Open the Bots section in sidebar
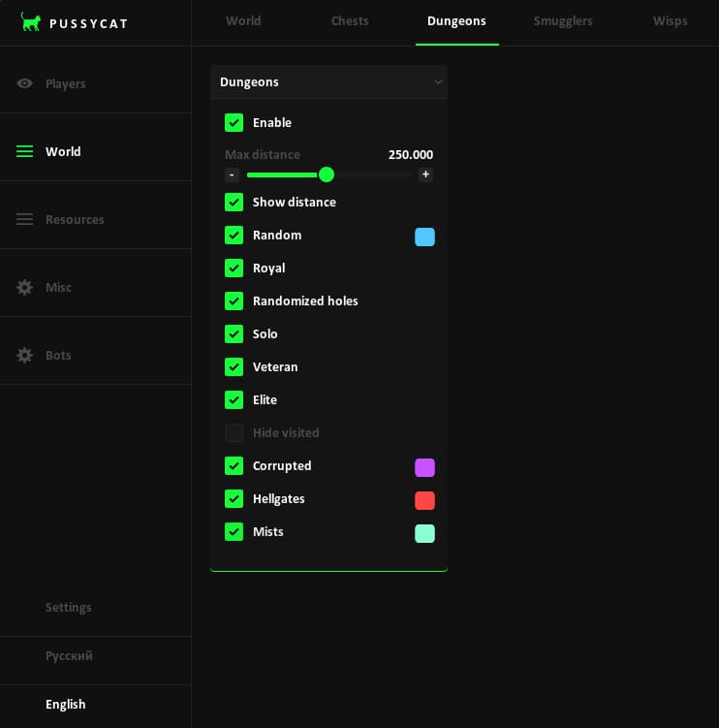Image resolution: width=719 pixels, height=728 pixels. point(96,355)
